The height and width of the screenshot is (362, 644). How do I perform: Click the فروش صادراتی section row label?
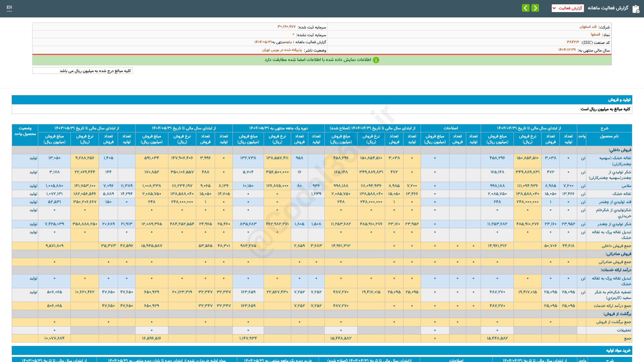pos(619,254)
